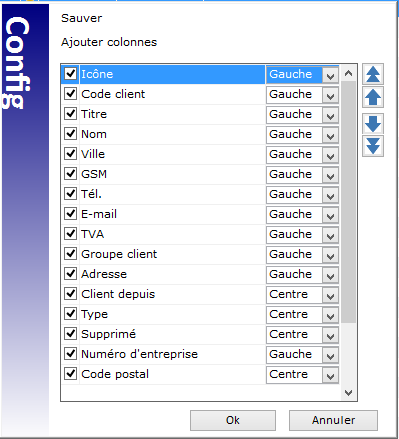Click the vertical scrollbar thumb
This screenshot has width=399, height=439.
tap(349, 202)
